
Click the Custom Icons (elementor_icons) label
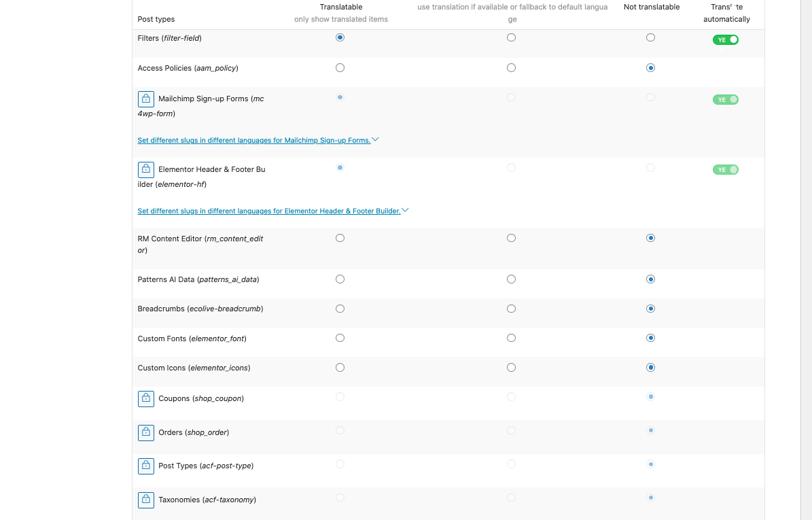coord(194,368)
